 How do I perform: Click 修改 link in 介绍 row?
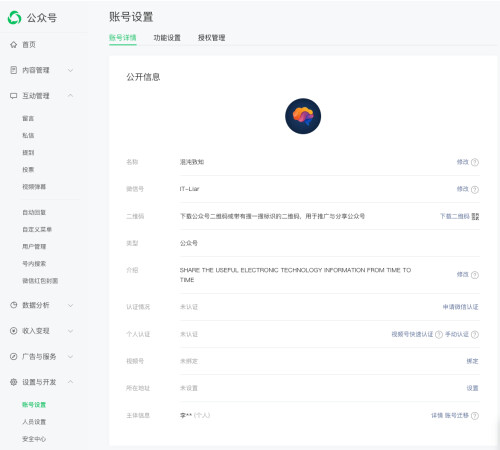click(x=463, y=274)
